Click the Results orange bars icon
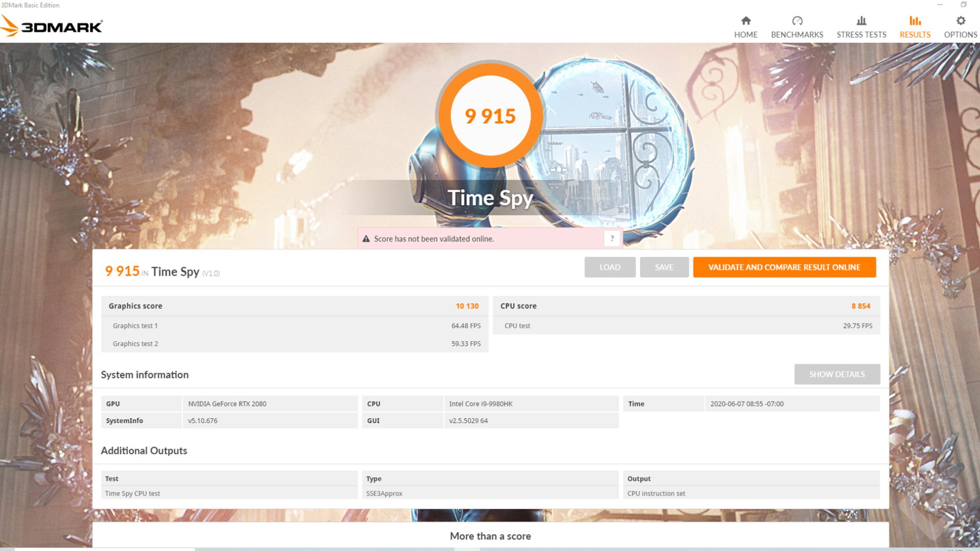 tap(915, 21)
